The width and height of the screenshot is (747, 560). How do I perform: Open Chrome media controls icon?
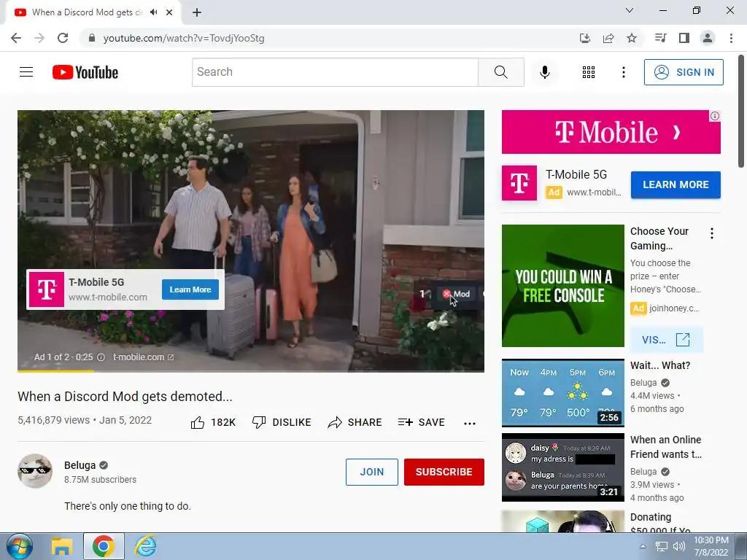pyautogui.click(x=660, y=38)
